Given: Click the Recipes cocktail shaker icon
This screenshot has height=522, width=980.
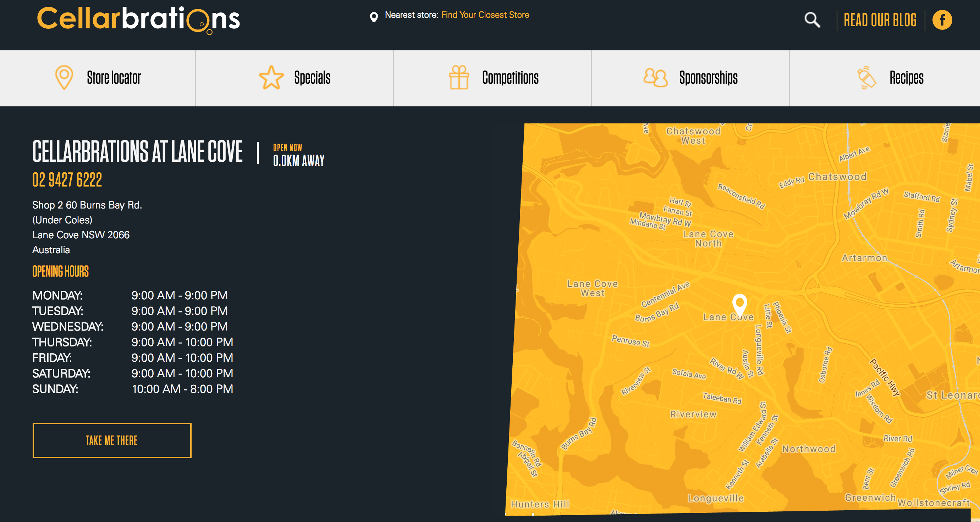Looking at the screenshot, I should point(866,78).
